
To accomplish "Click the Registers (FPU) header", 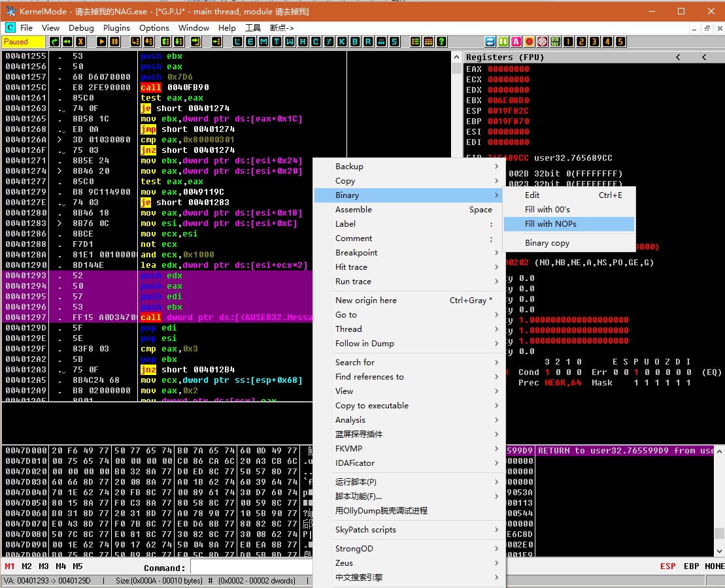I will 505,57.
